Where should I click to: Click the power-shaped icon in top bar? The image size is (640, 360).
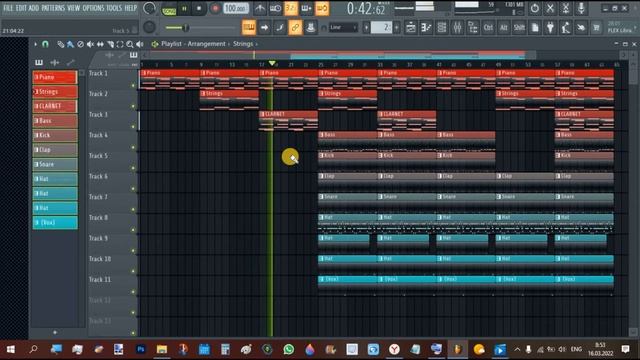click(x=535, y=8)
